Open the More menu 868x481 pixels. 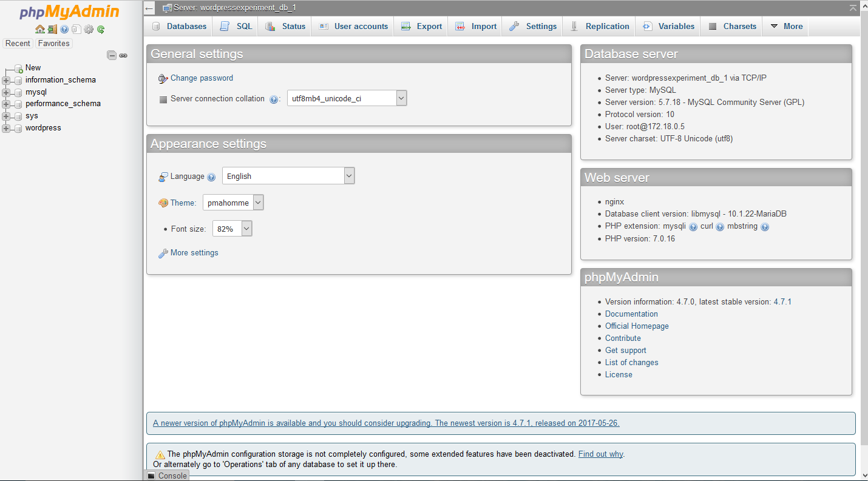[x=785, y=26]
